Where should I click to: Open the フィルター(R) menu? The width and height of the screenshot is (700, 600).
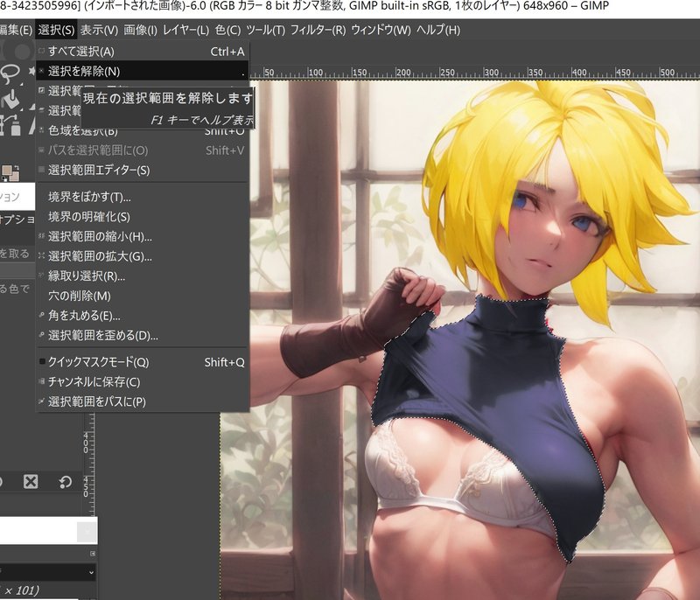pyautogui.click(x=318, y=30)
